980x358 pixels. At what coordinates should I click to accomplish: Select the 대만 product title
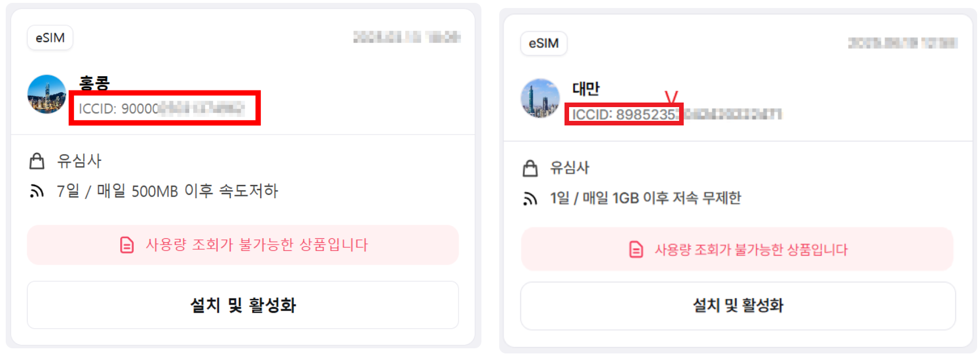coord(586,88)
